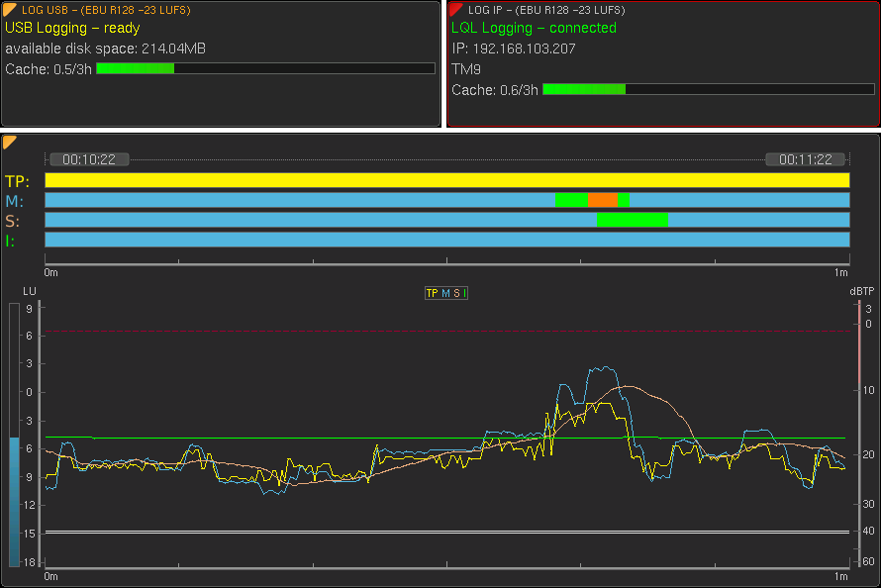Click the 00:10:22 start time marker

click(89, 159)
